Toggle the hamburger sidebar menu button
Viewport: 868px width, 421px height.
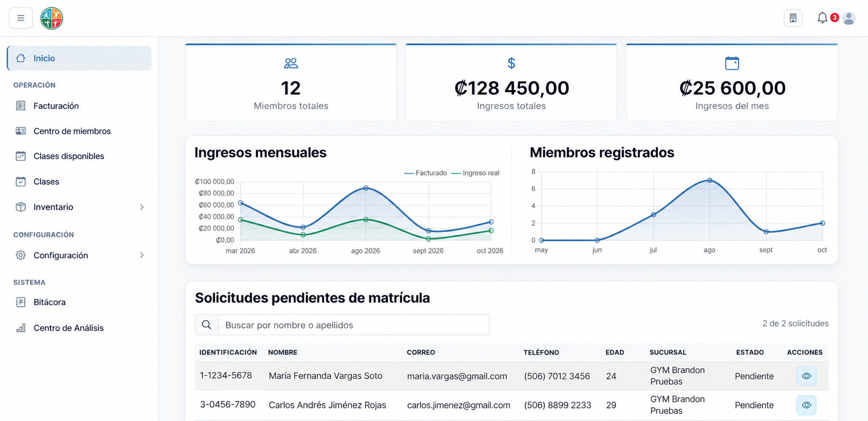point(21,18)
